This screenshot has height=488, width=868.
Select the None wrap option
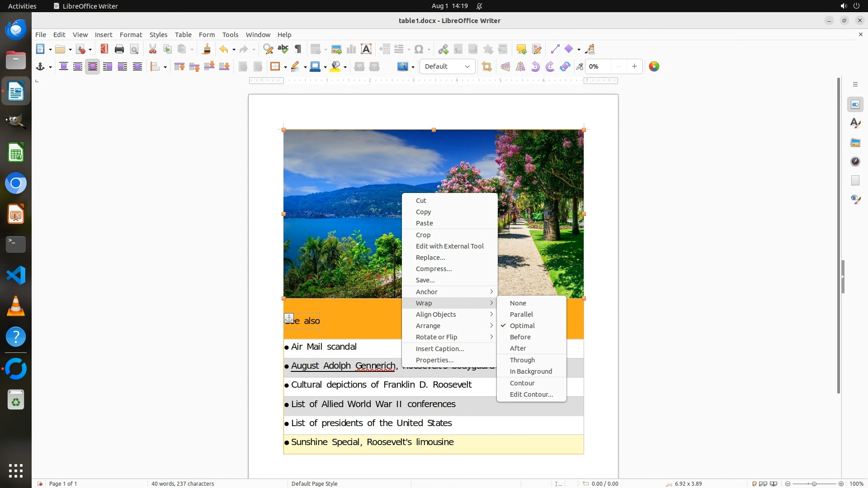pos(518,303)
